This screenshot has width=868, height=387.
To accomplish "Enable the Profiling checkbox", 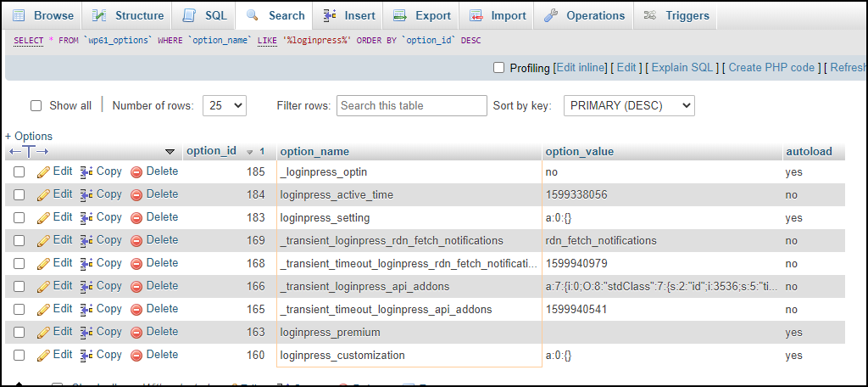I will [x=498, y=68].
